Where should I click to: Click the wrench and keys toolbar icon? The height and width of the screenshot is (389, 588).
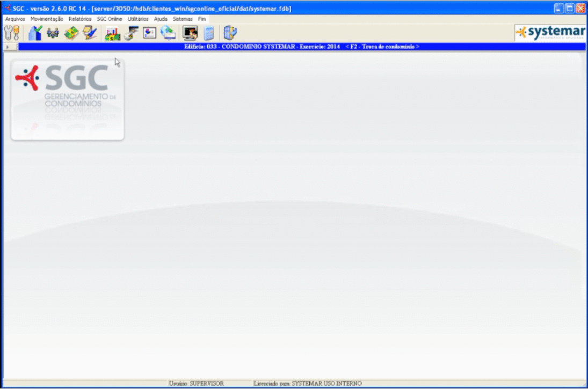(11, 33)
